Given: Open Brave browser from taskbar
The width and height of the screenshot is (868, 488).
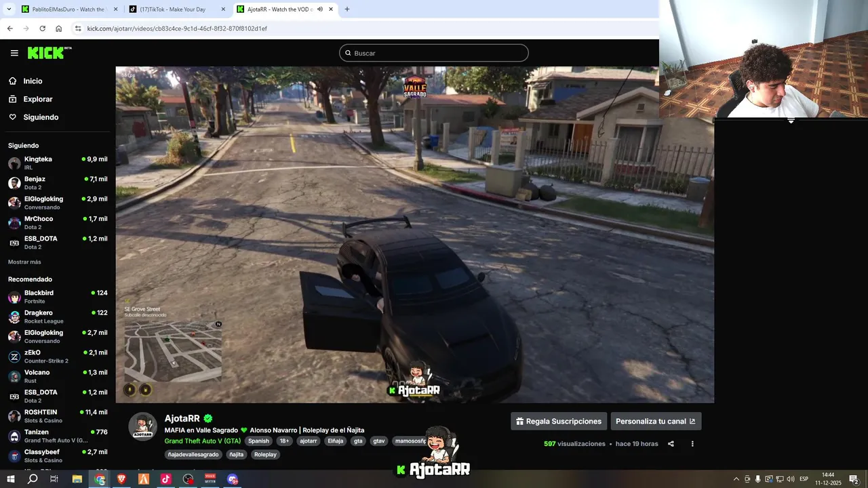Looking at the screenshot, I should [122, 479].
